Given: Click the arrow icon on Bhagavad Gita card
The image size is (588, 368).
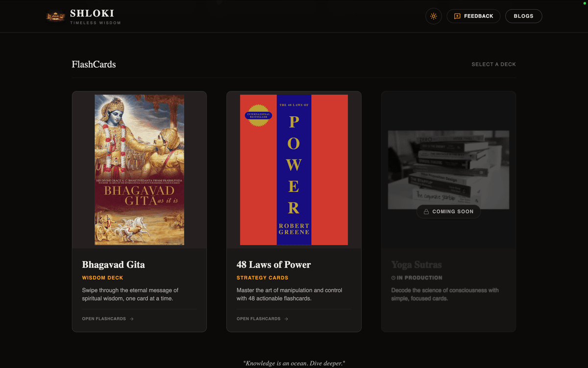Looking at the screenshot, I should [132, 319].
